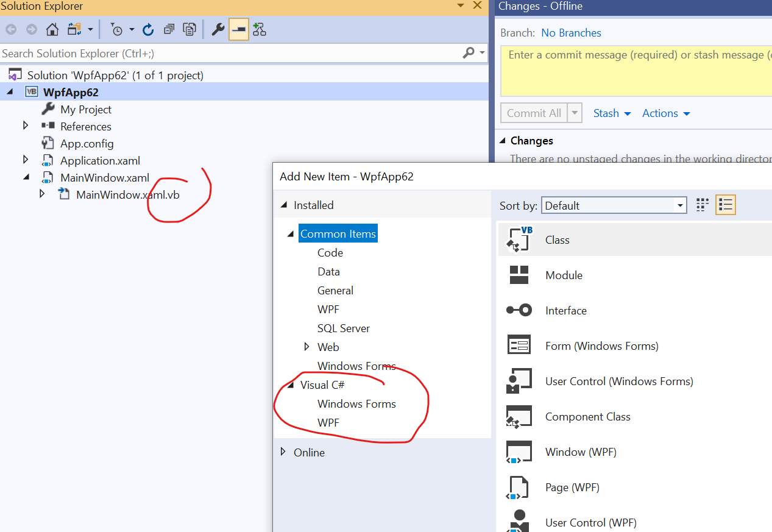The image size is (772, 532).
Task: Select the Class template
Action: [634, 239]
